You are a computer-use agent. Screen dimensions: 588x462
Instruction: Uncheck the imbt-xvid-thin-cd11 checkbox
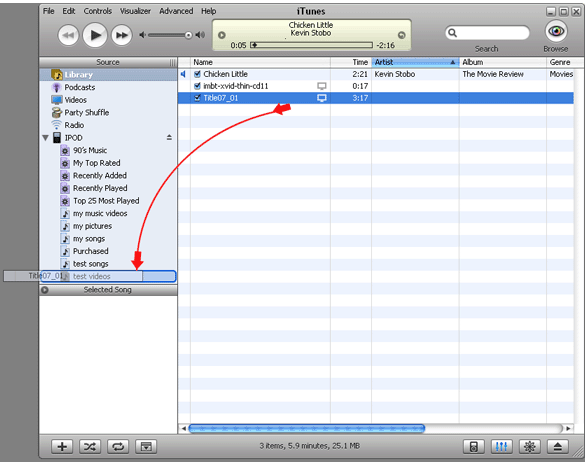(x=197, y=86)
